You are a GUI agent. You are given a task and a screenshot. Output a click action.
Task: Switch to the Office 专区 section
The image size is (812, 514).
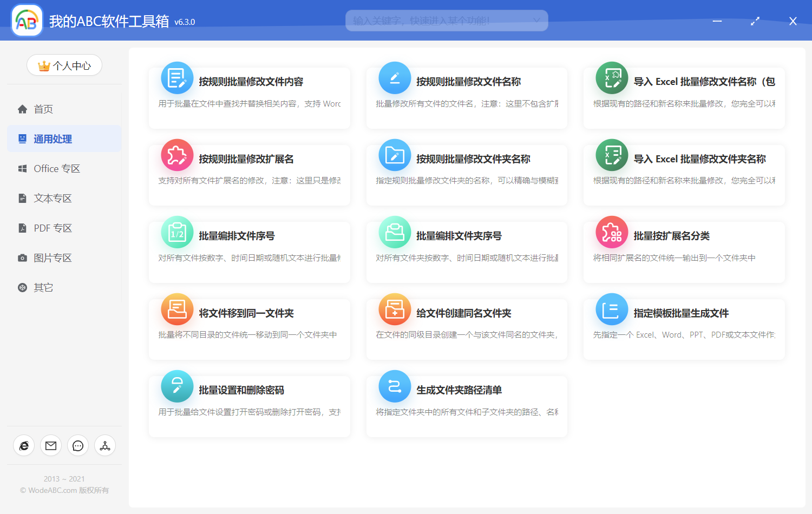pyautogui.click(x=56, y=168)
